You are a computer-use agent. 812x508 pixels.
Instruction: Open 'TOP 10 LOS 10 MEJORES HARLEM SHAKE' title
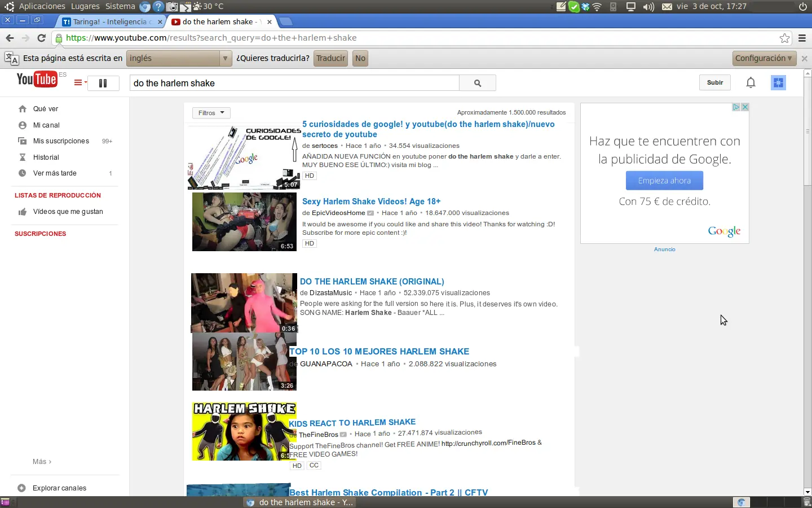pos(379,352)
